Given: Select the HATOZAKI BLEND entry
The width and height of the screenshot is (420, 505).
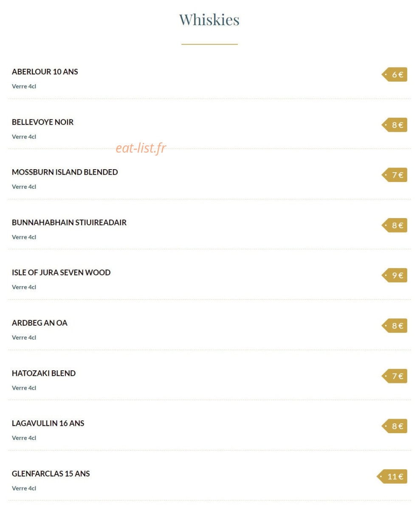Looking at the screenshot, I should 44,373.
